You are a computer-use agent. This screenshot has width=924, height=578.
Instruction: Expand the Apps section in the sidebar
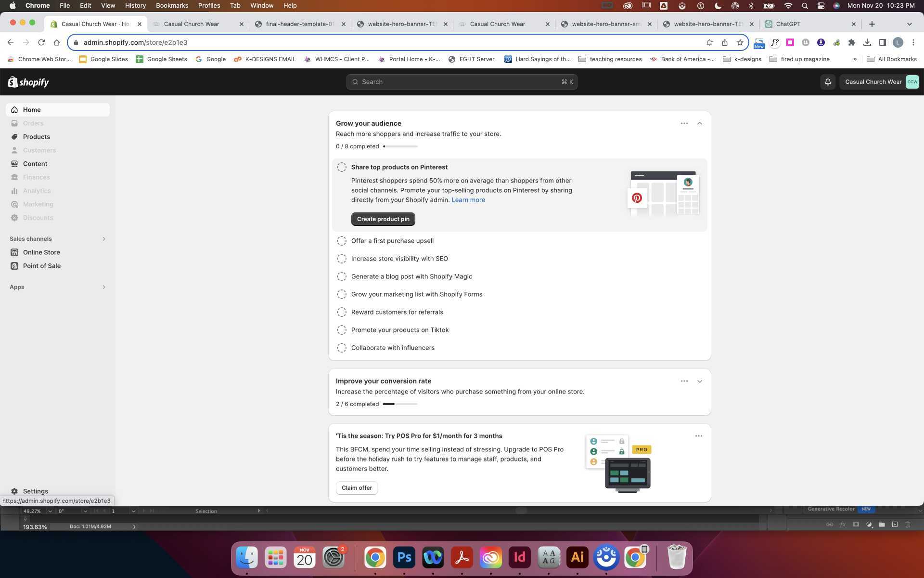tap(103, 287)
